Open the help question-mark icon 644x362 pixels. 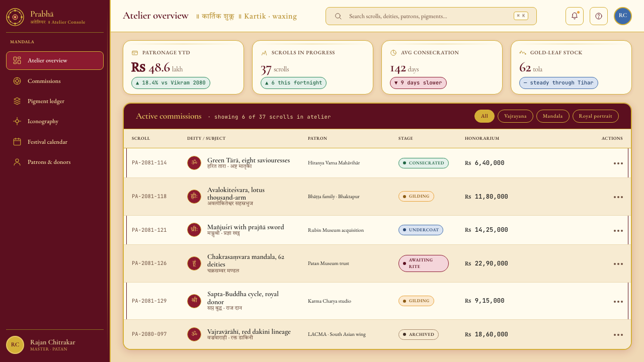[599, 16]
